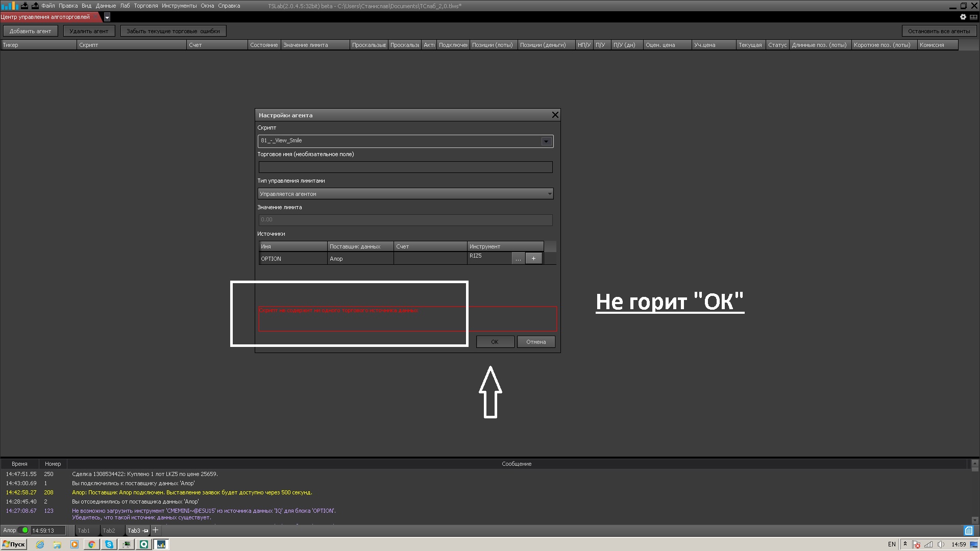Open the log panel icon at bottom right
980x551 pixels.
(x=968, y=531)
